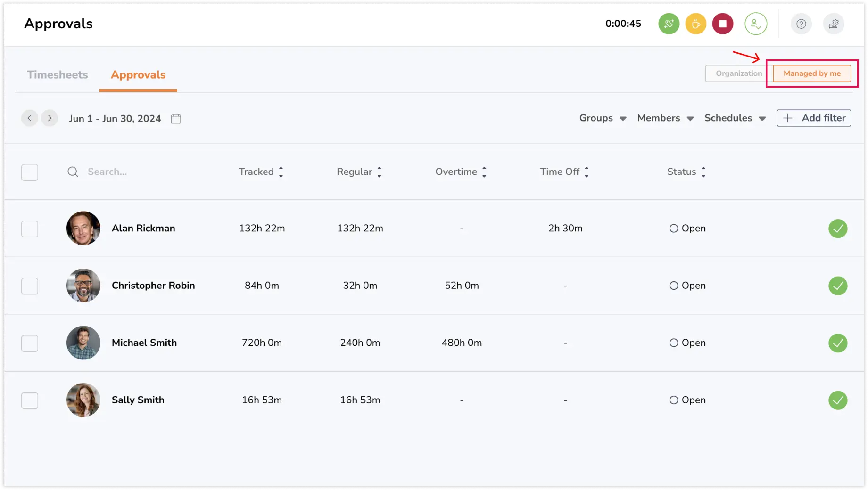This screenshot has width=868, height=490.
Task: Click the 84h 0m tracked value
Action: point(262,286)
